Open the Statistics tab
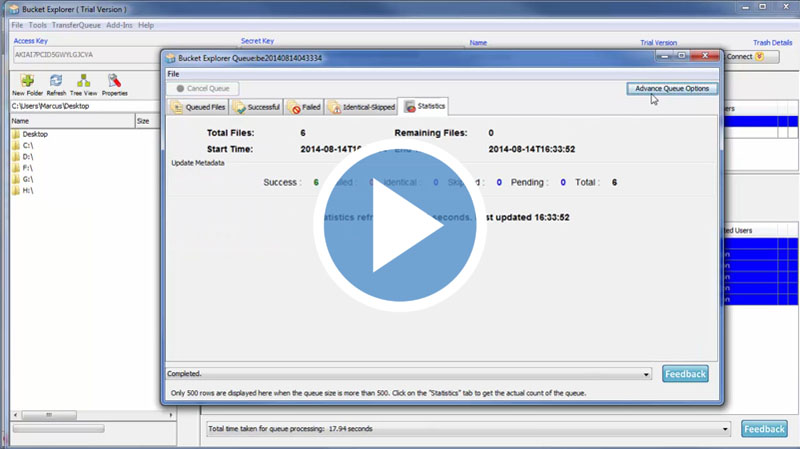The height and width of the screenshot is (449, 800). (x=425, y=106)
